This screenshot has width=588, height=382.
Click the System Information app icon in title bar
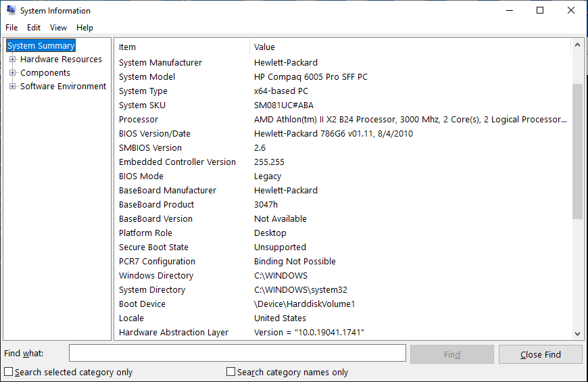[x=11, y=10]
